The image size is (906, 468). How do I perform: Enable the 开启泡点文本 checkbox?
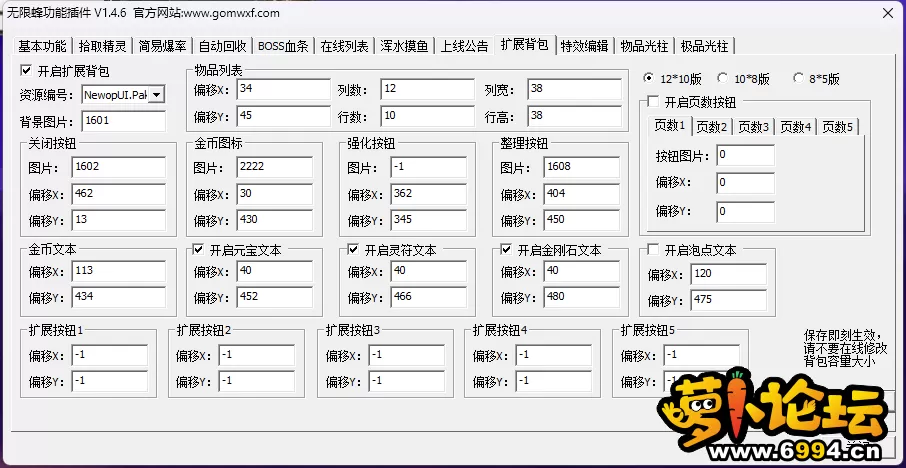(653, 250)
